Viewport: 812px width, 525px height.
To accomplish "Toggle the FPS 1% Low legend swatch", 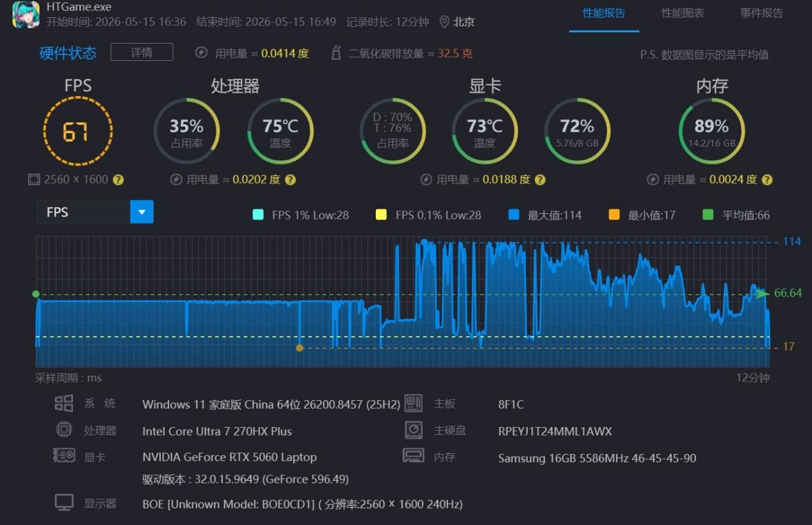I will [x=258, y=215].
